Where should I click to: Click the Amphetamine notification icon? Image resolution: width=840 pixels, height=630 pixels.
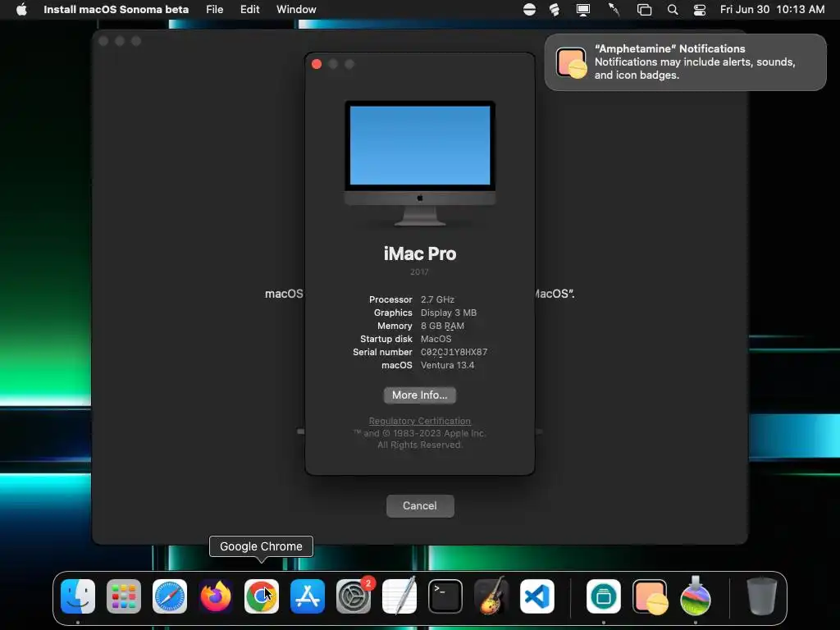pyautogui.click(x=571, y=62)
